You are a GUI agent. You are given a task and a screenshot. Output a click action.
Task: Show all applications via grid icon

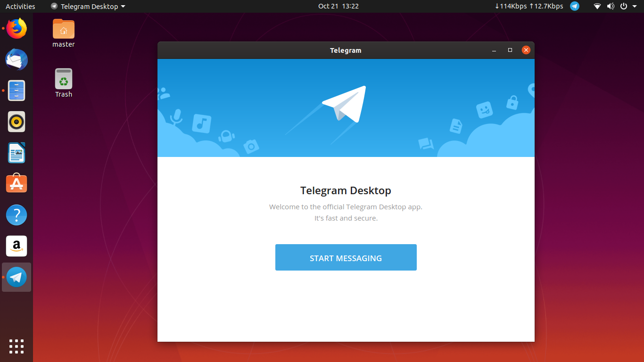pyautogui.click(x=16, y=346)
